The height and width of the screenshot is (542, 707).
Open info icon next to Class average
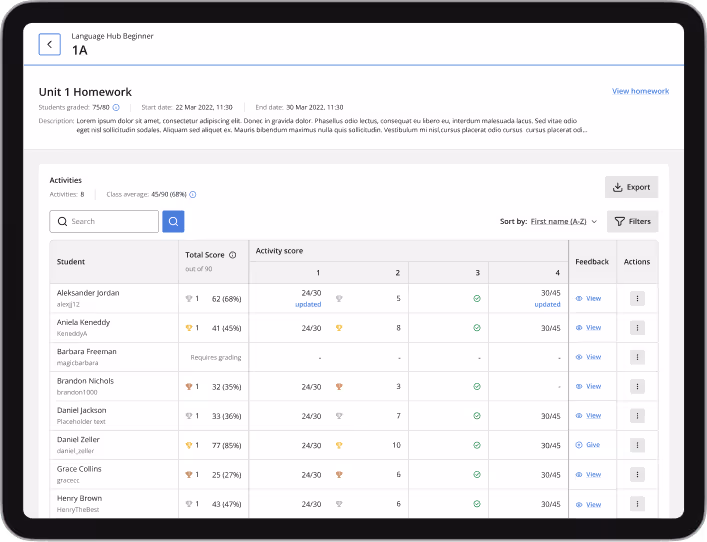(193, 194)
